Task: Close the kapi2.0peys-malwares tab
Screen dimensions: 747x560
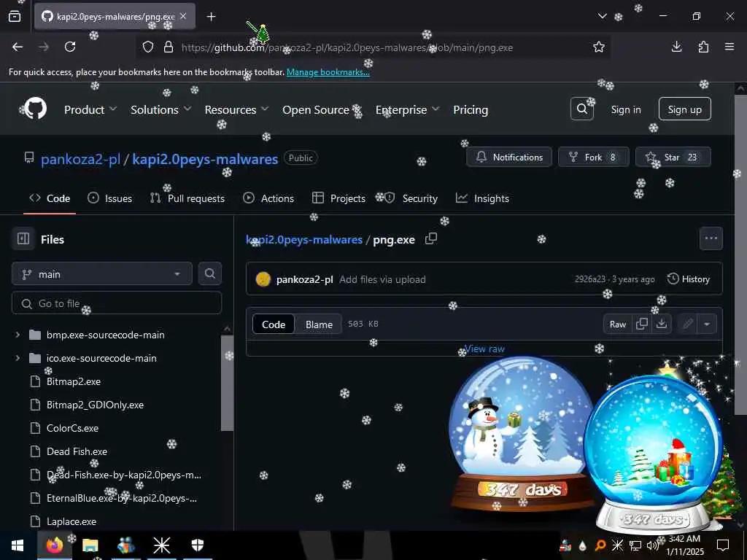Action: coord(183,16)
